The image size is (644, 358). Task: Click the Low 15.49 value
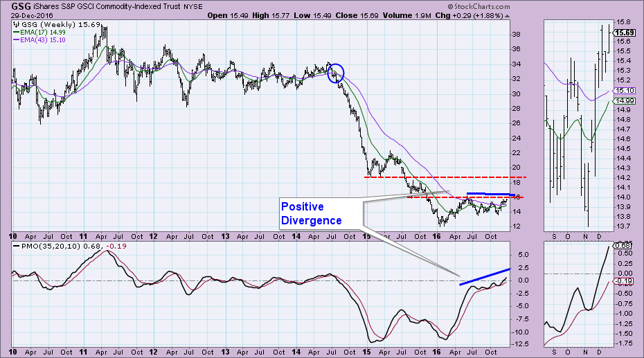point(312,16)
